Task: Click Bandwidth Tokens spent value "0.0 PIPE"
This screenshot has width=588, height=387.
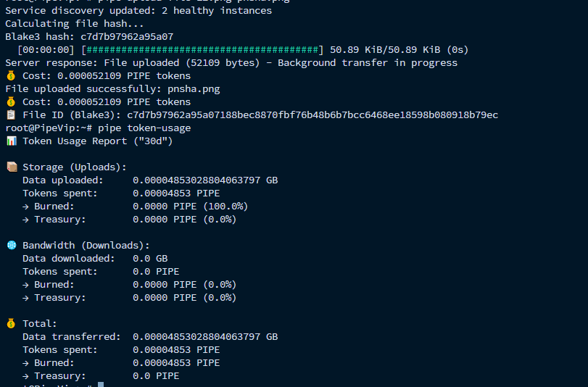Action: 156,272
